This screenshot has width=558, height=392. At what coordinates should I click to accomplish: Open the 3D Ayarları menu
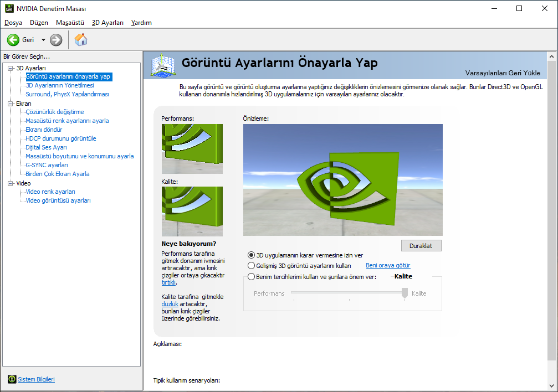[x=108, y=23]
